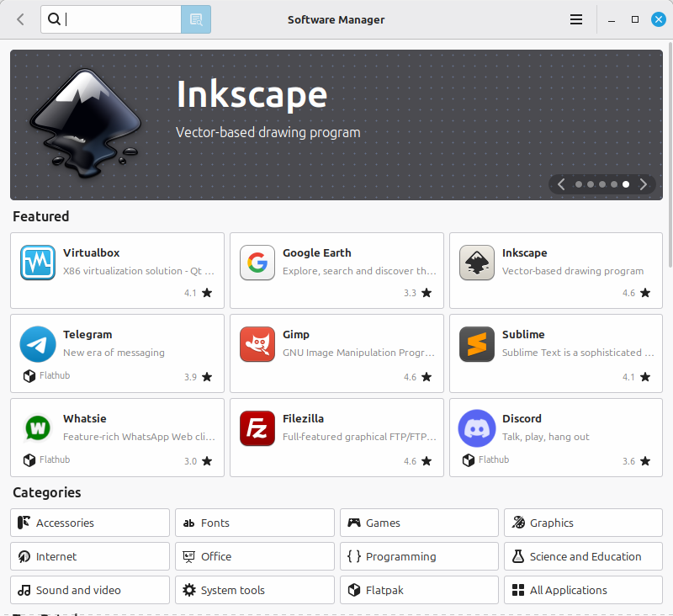
Task: Open the Accessories category
Action: [x=90, y=523]
